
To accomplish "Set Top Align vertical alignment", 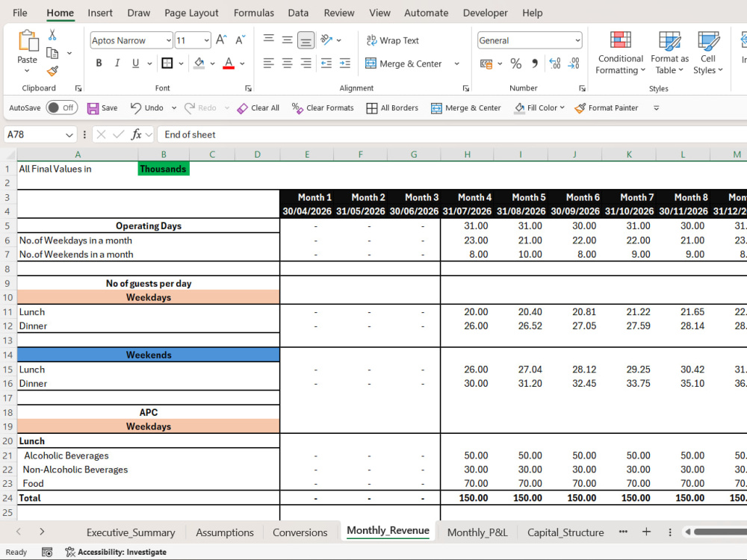I will pyautogui.click(x=269, y=39).
